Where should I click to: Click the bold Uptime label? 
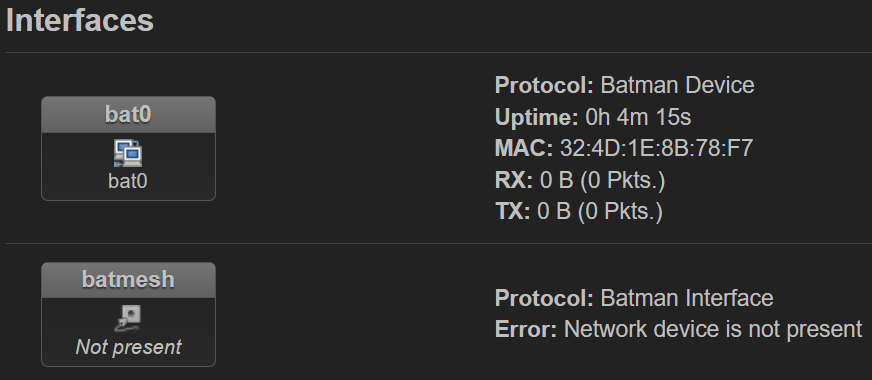coord(537,117)
